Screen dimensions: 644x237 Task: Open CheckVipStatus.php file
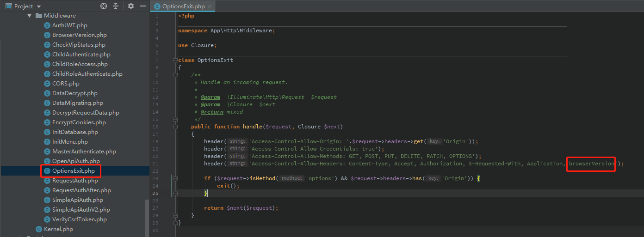pos(79,45)
